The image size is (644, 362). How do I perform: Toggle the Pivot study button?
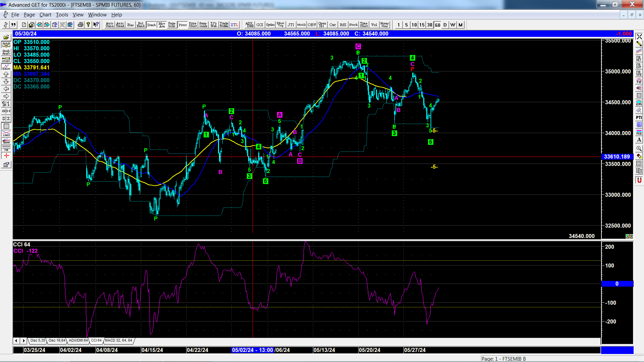point(182,25)
